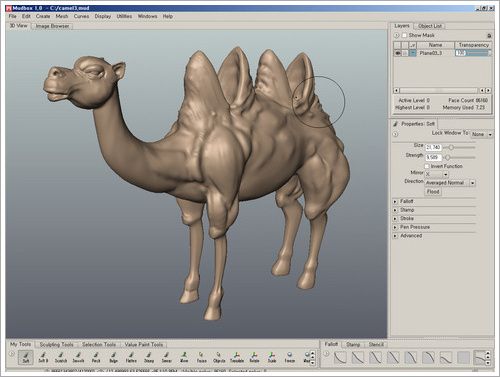Viewport: 500px width, 377px height.
Task: Select the Soft II tool
Action: [x=43, y=357]
